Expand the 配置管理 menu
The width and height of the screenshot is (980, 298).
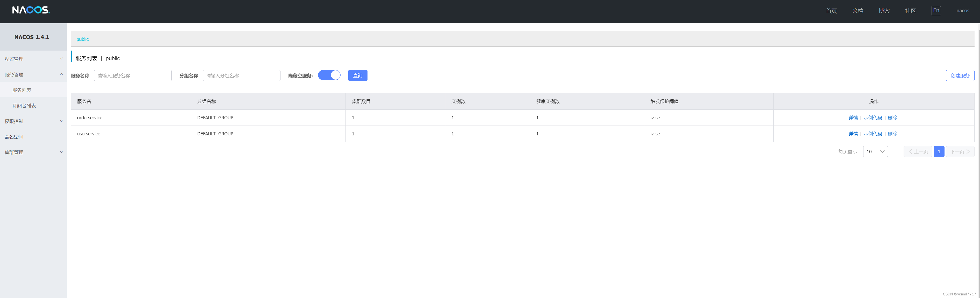pyautogui.click(x=33, y=59)
